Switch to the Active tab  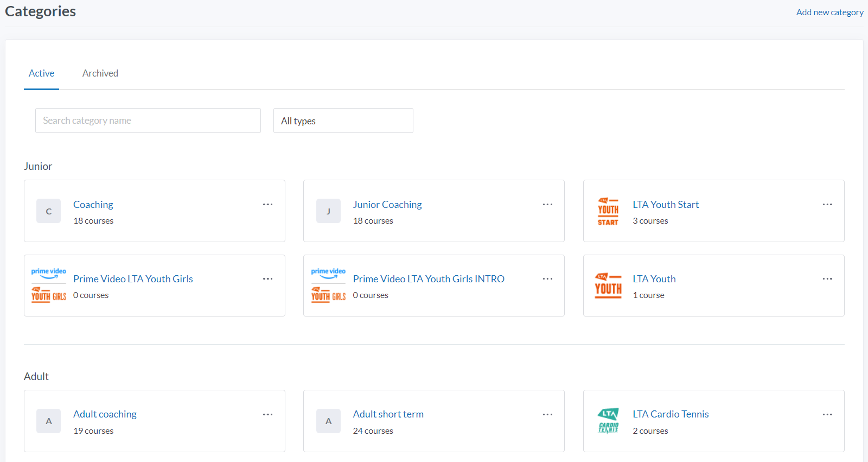click(41, 73)
